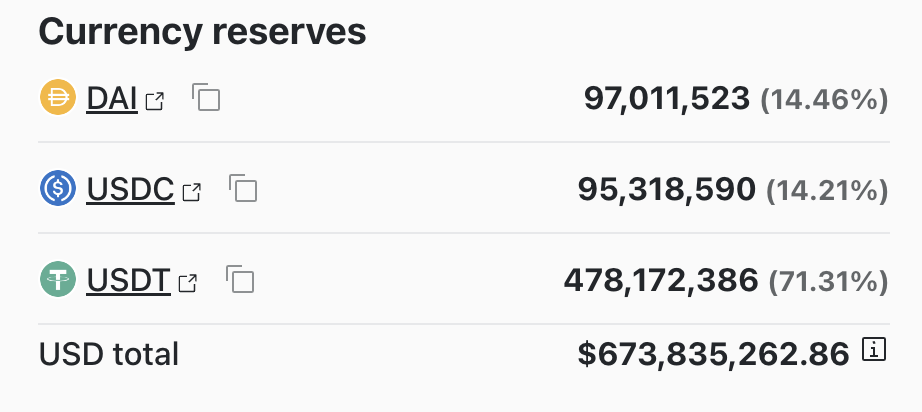922x412 pixels.
Task: Click the USD total label
Action: tap(108, 353)
